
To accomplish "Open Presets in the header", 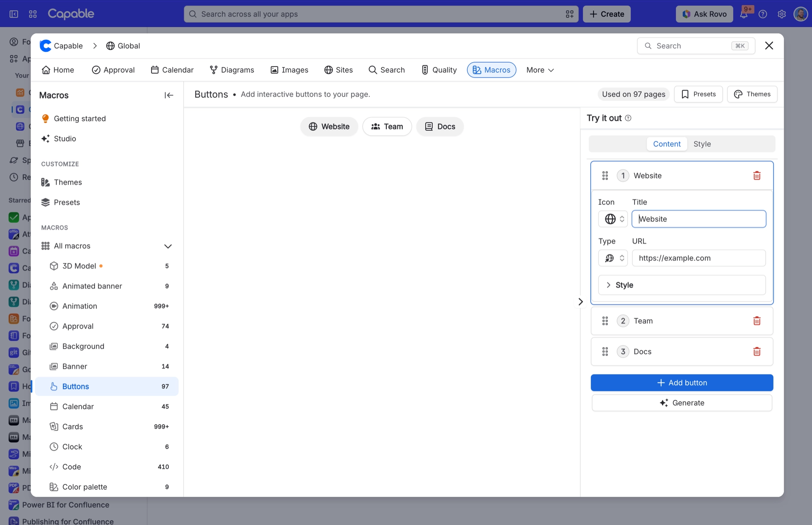I will pos(698,94).
